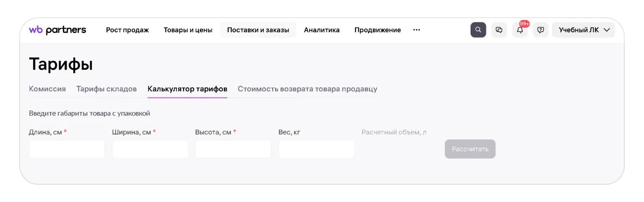The height and width of the screenshot is (202, 644).
Task: Focus the Ширина, см input field
Action: pyautogui.click(x=150, y=149)
